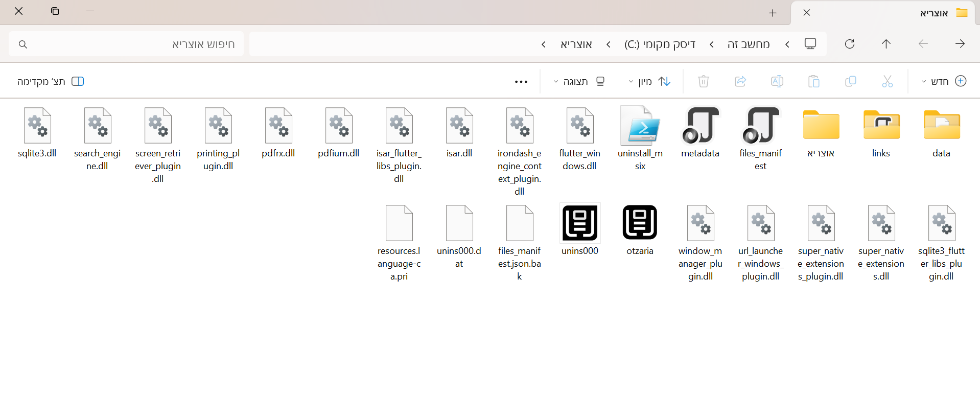980x419 pixels.
Task: Click the Copy icon in toolbar
Action: coord(850,81)
